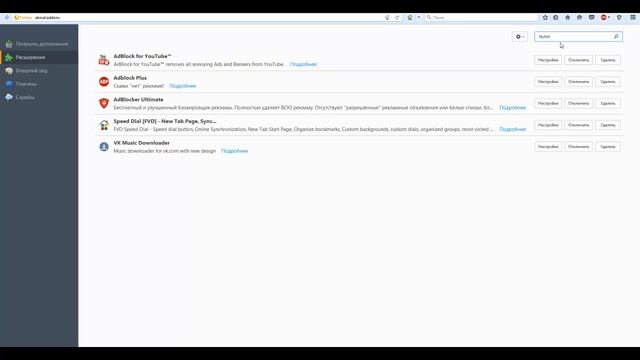The width and height of the screenshot is (640, 360).
Task: Click the red ABP icon of Adblock Plus
Action: 104,82
